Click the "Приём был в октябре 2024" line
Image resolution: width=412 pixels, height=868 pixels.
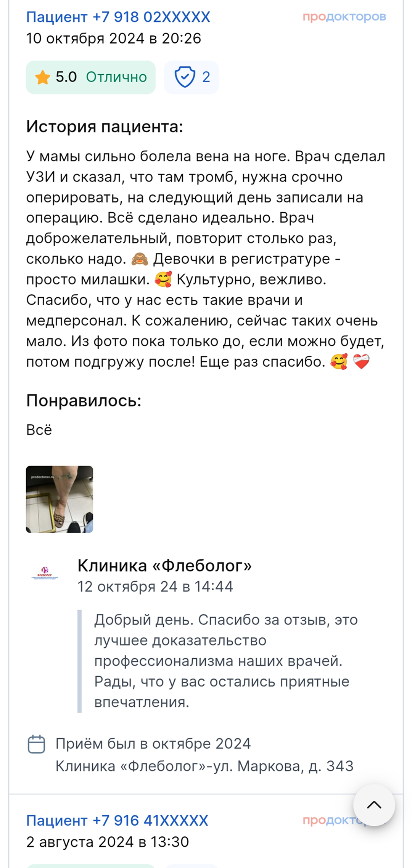tap(153, 744)
